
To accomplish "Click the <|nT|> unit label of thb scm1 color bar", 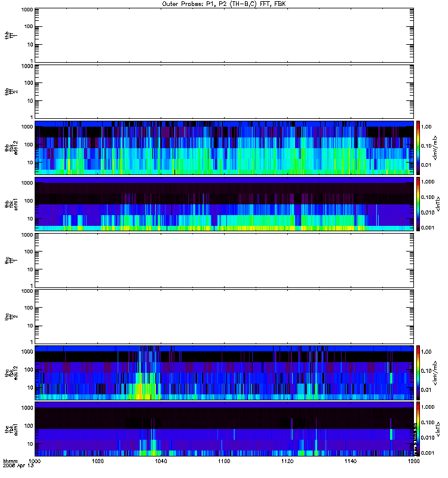I will [438, 204].
